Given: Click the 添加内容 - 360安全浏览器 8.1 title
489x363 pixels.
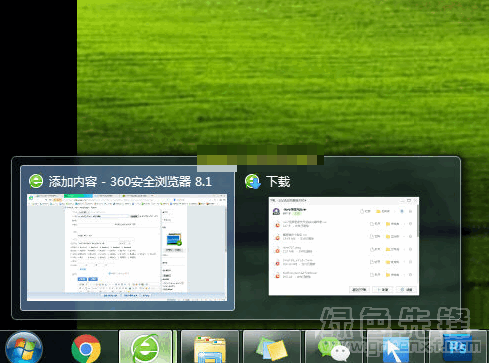Looking at the screenshot, I should (x=130, y=182).
